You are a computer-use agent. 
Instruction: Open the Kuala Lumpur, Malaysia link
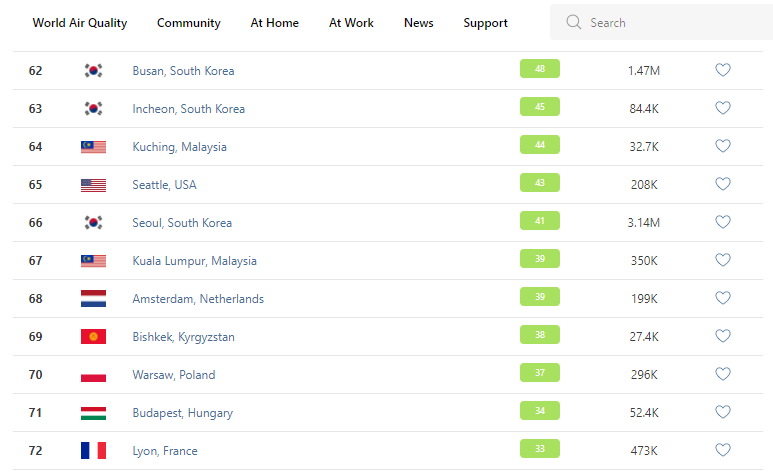point(194,261)
